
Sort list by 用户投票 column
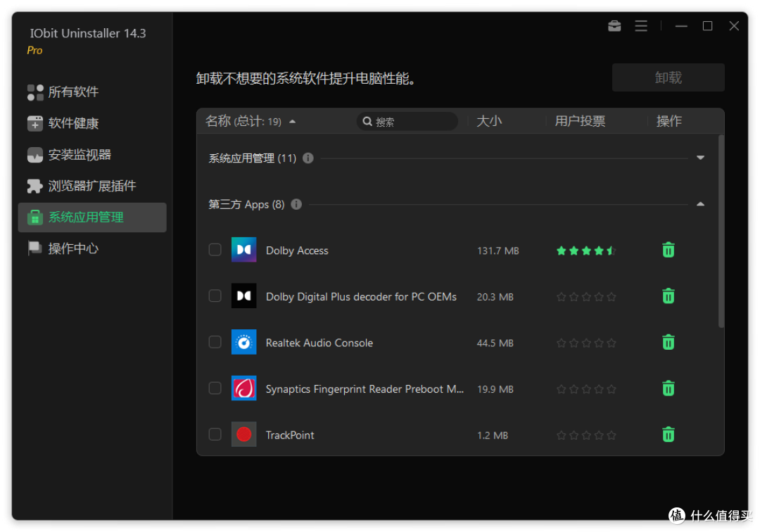[x=580, y=121]
